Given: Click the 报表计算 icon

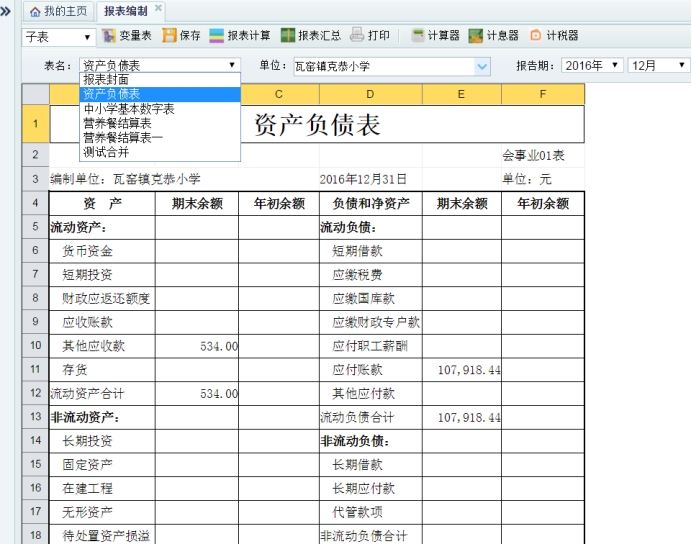Looking at the screenshot, I should click(217, 35).
